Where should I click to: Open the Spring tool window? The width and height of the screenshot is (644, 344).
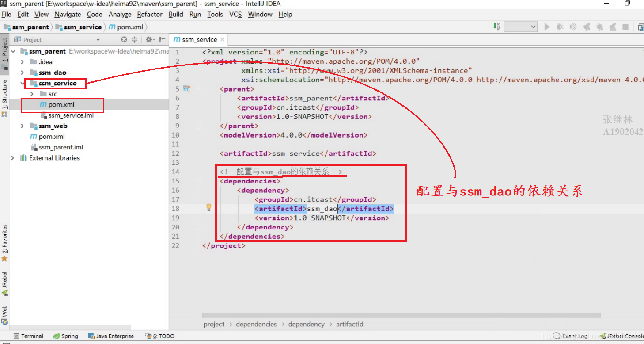tap(65, 336)
